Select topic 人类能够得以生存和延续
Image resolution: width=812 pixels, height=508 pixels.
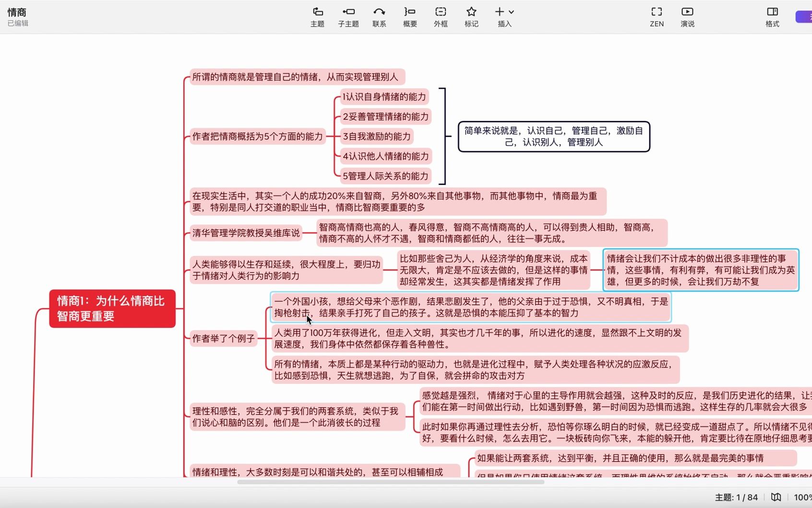click(x=286, y=270)
